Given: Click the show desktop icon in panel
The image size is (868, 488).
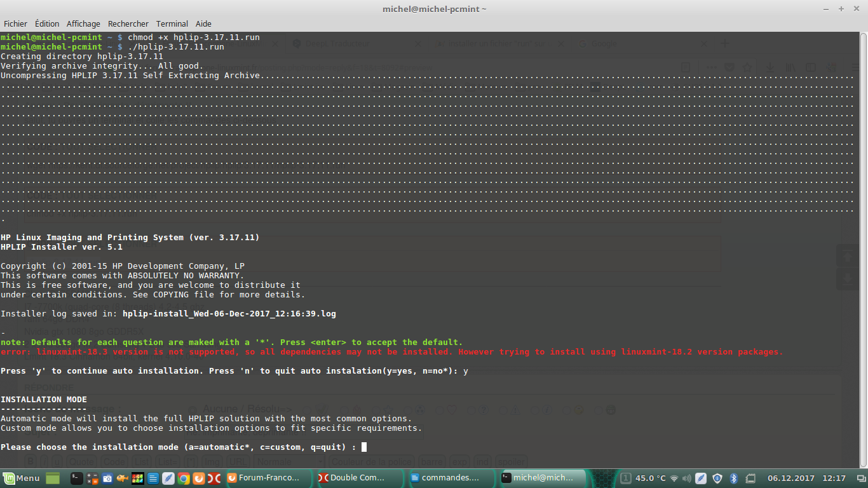Looking at the screenshot, I should [x=52, y=478].
